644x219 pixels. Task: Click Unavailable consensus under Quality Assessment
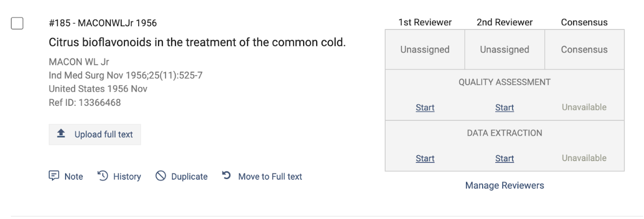coord(584,107)
